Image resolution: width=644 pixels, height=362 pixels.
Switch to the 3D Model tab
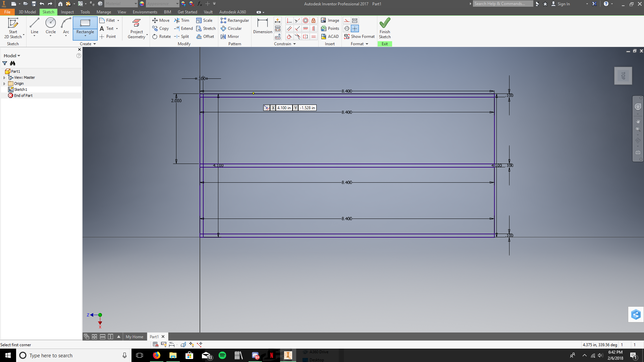pos(26,12)
